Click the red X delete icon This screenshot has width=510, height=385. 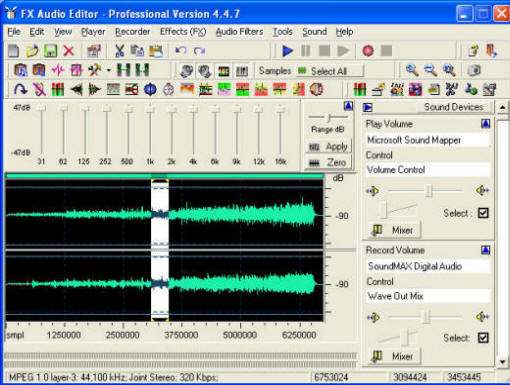coord(69,51)
